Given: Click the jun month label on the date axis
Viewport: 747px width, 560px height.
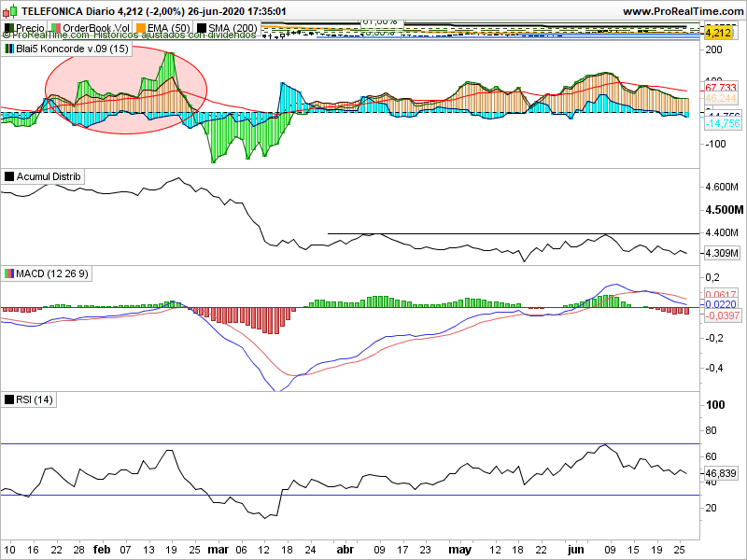Looking at the screenshot, I should (575, 550).
